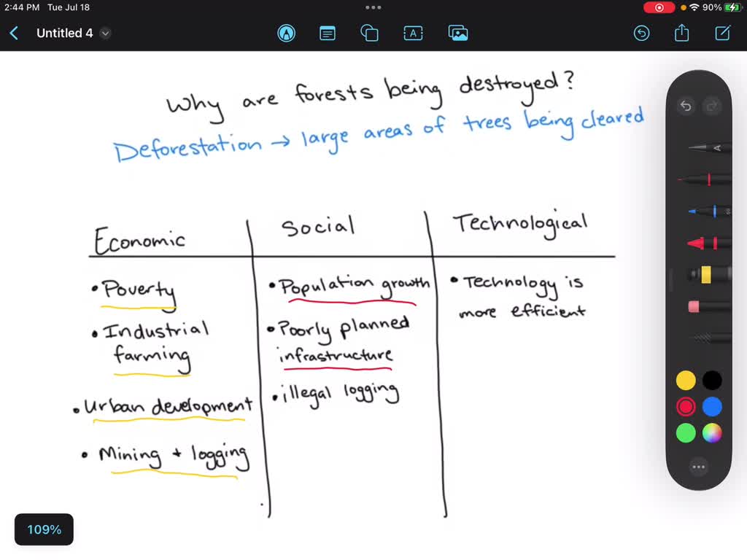This screenshot has height=560, width=747.
Task: Open the 109% zoom level menu
Action: (44, 529)
